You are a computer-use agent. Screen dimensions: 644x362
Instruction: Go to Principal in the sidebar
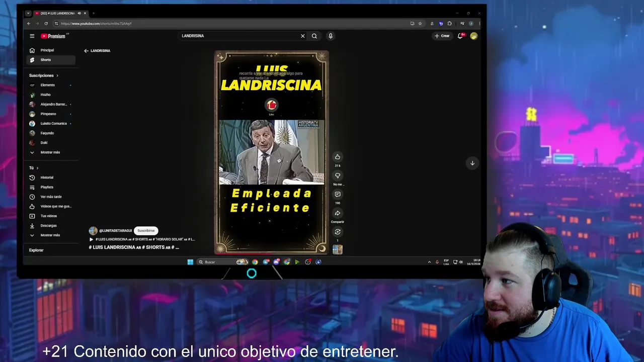(x=51, y=50)
